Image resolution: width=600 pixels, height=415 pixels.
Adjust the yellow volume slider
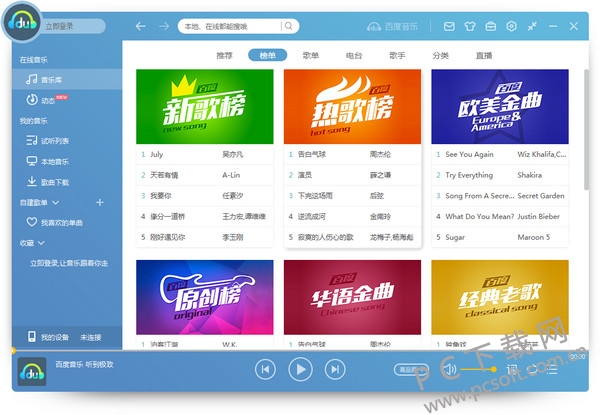tap(478, 369)
